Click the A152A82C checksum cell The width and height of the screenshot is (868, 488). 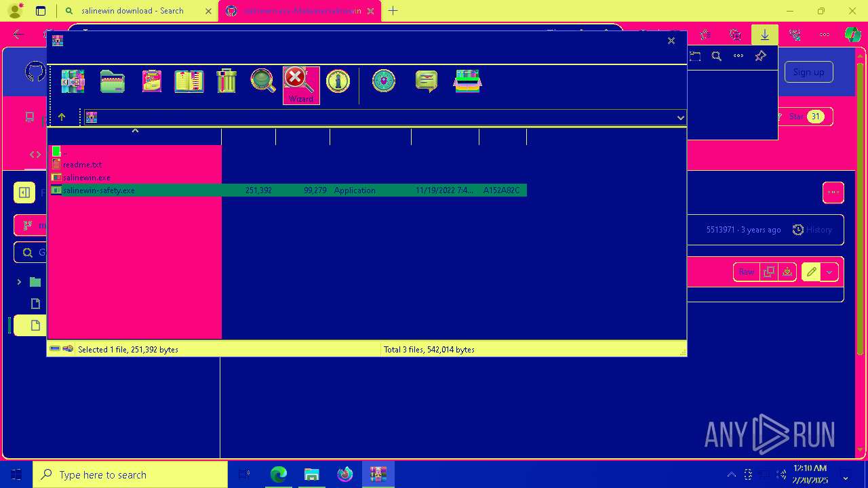502,190
